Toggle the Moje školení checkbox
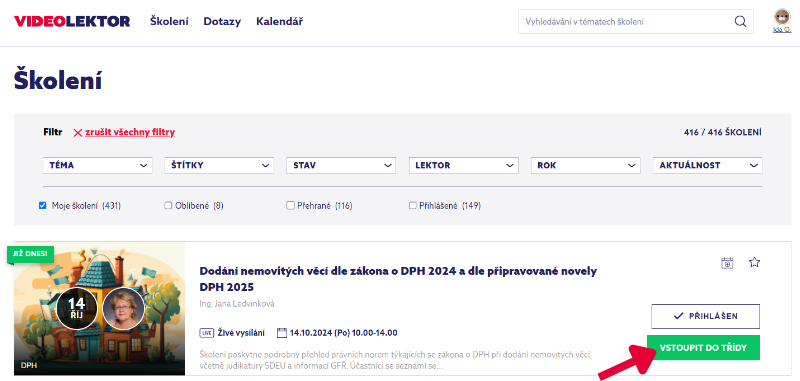 (x=42, y=206)
